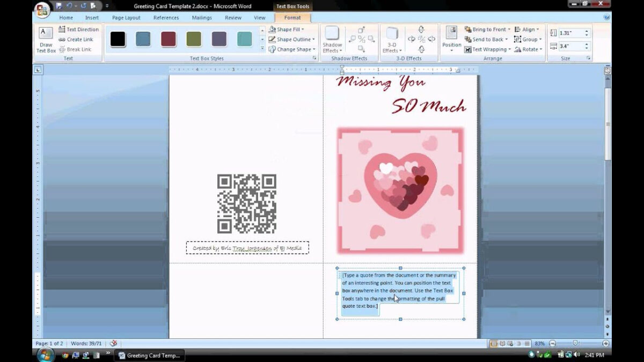Open the Mailings ribbon tab

click(x=202, y=18)
